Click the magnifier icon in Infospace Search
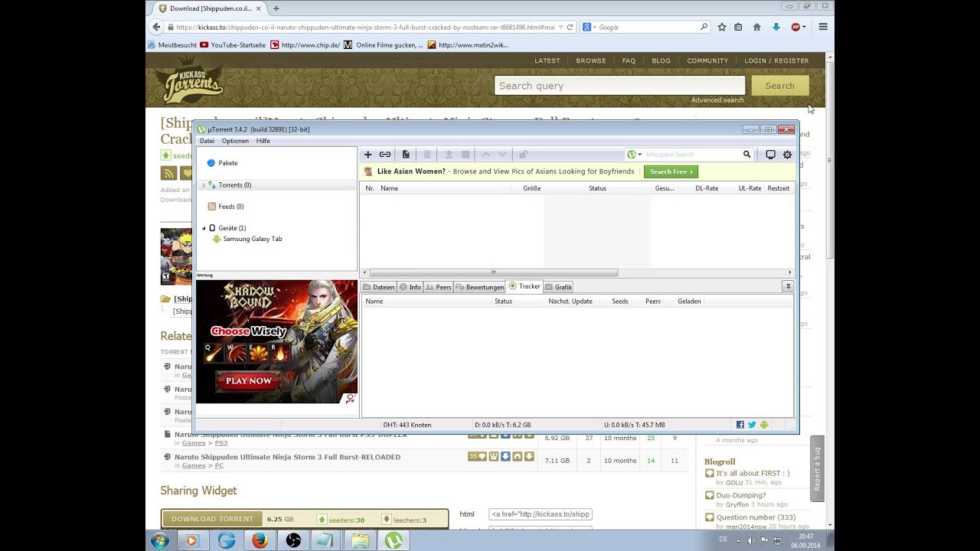Viewport: 980px width, 551px height. tap(746, 155)
